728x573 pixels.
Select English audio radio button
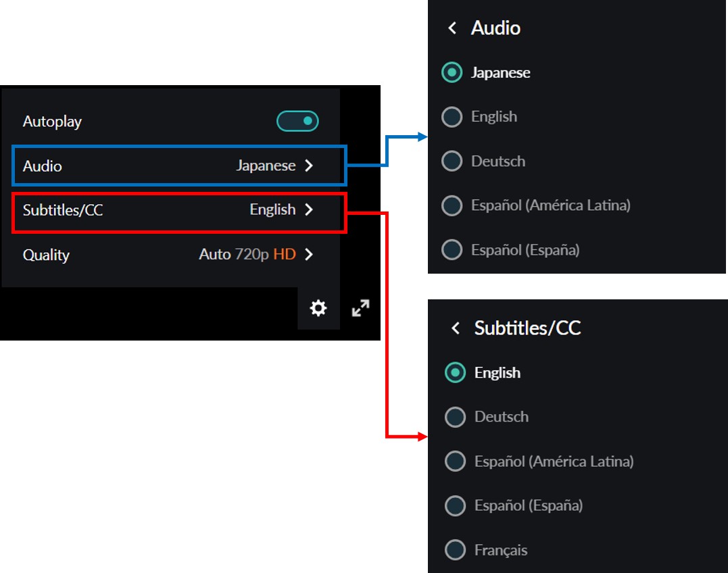tap(452, 117)
